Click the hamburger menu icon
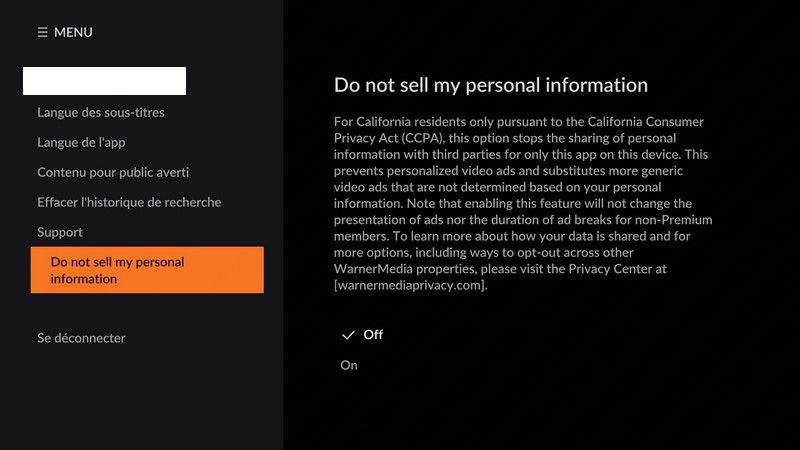This screenshot has width=800, height=450. coord(42,32)
